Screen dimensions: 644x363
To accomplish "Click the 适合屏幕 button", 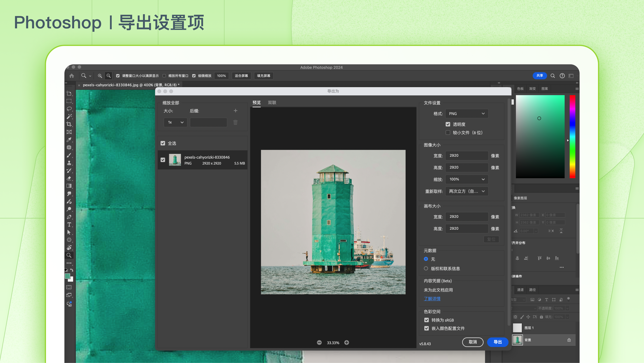I will click(x=241, y=76).
